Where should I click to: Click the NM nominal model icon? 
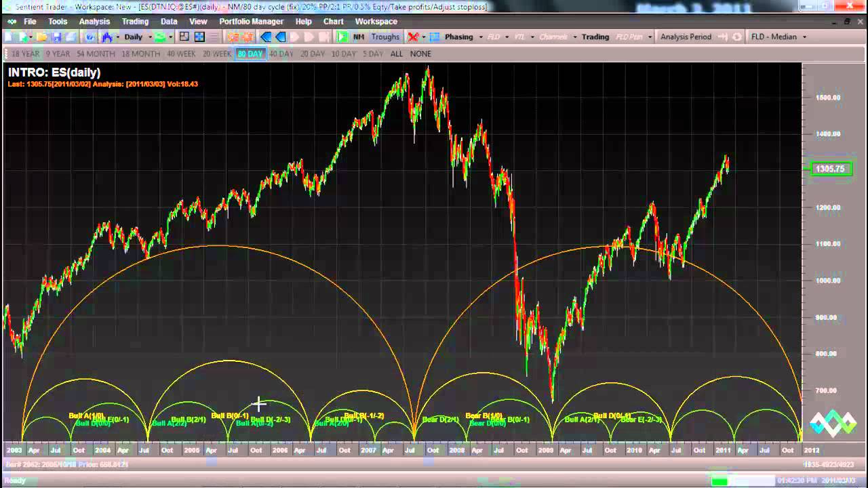(358, 37)
